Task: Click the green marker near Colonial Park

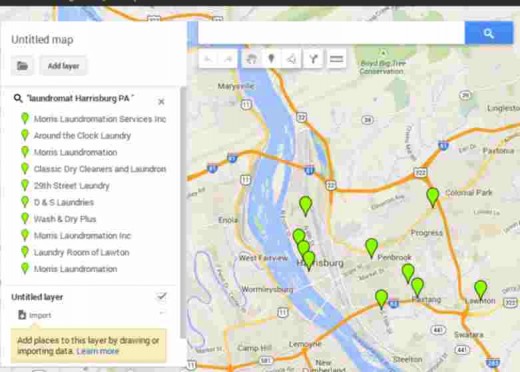Action: tap(433, 197)
